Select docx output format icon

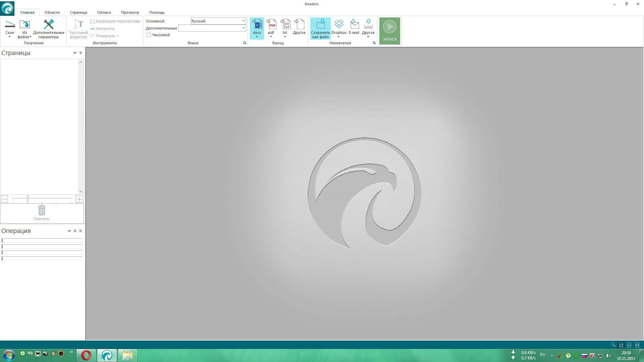click(257, 24)
